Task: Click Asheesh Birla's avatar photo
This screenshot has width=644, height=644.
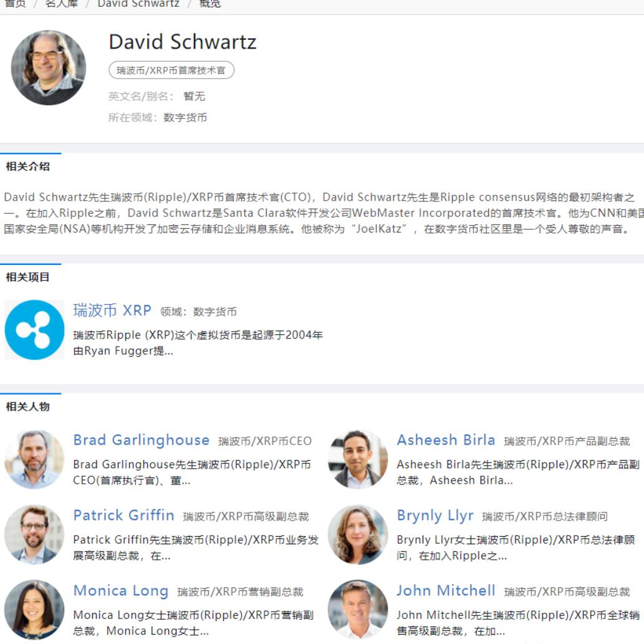Action: coord(358,459)
